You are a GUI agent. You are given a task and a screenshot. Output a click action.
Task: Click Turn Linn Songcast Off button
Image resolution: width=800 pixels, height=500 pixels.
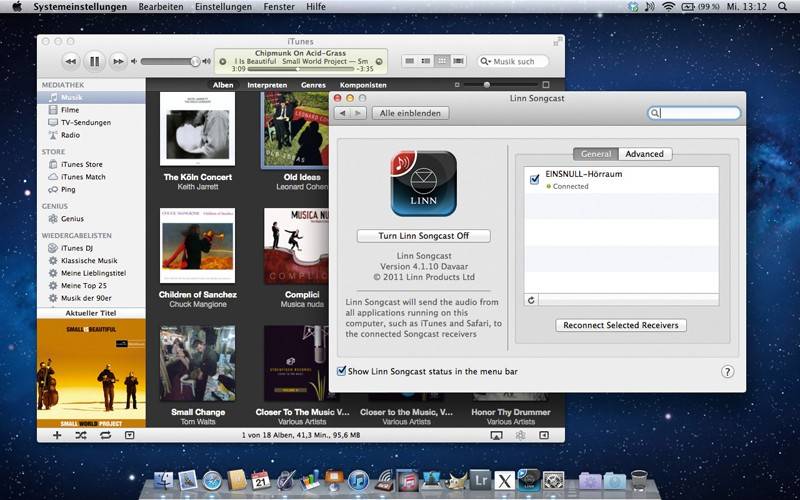(423, 236)
